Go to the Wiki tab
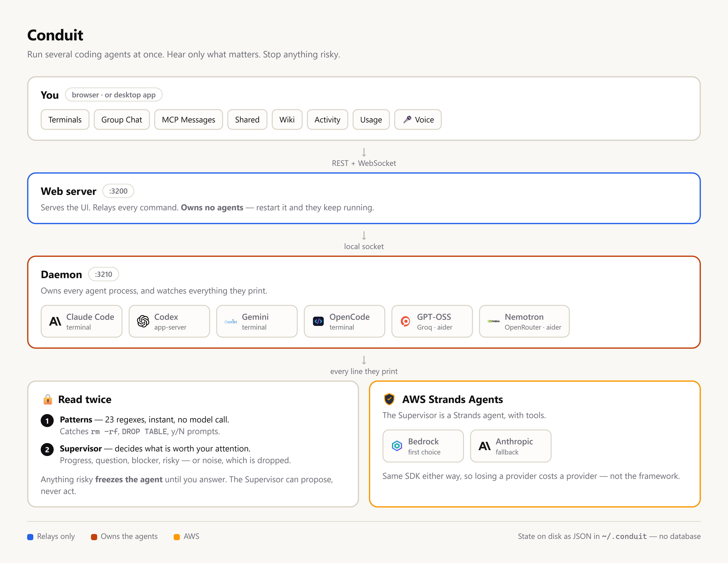 click(287, 120)
